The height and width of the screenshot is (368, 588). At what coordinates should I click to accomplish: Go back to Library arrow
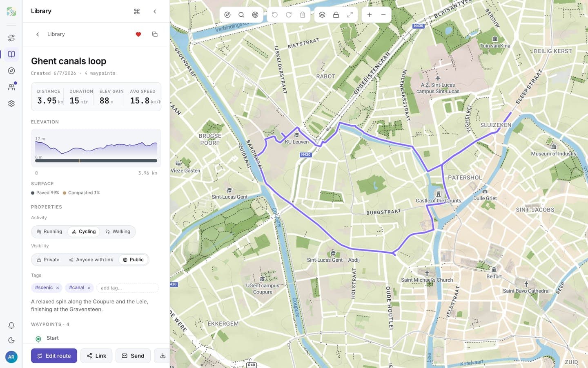tap(38, 34)
